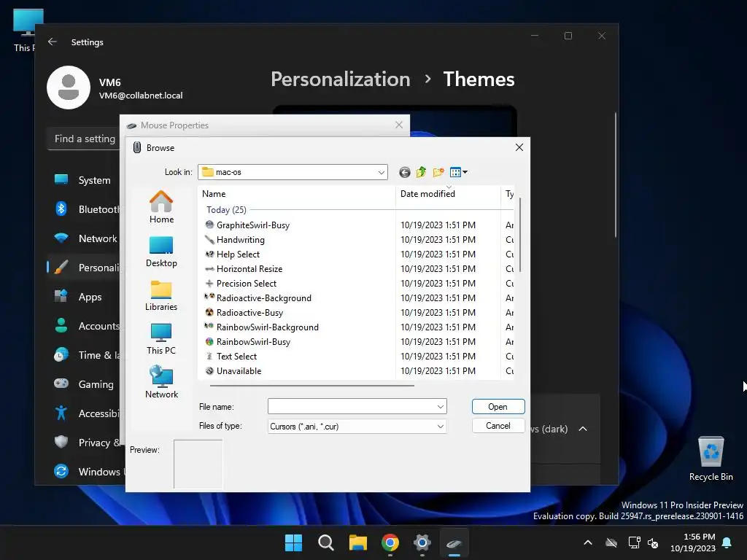Viewport: 747px width, 560px height.
Task: Open Privacy in Settings sidebar
Action: click(82, 443)
